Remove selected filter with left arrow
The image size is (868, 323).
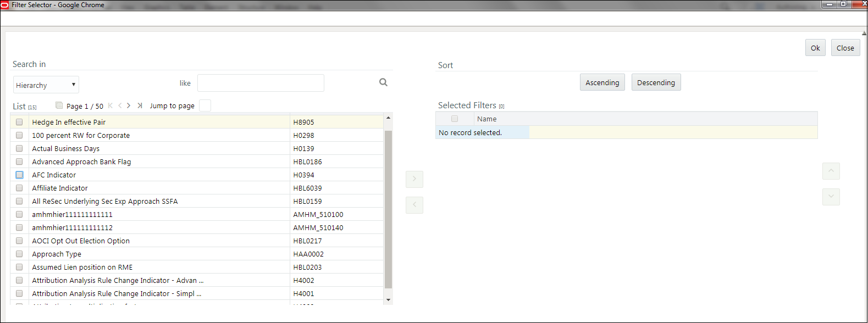click(x=414, y=205)
